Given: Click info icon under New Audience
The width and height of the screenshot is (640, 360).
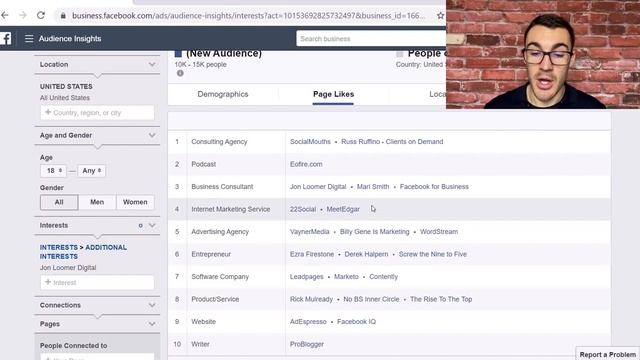Looking at the screenshot, I should [180, 73].
